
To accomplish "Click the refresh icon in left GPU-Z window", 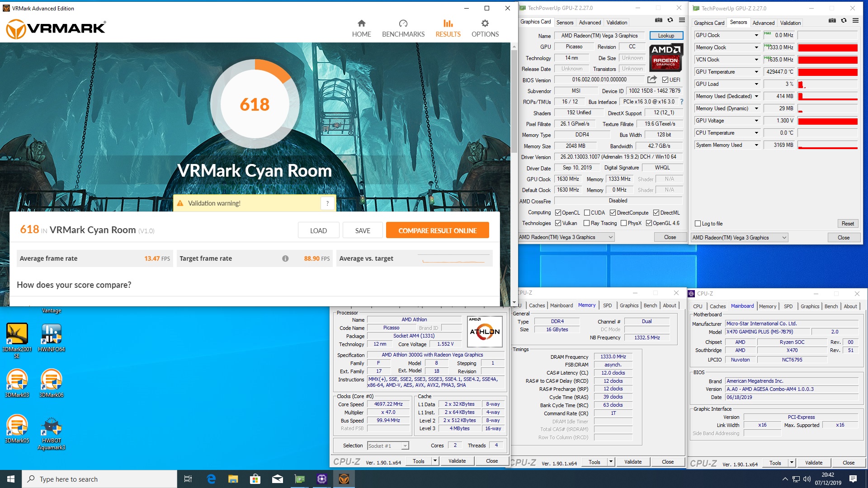I will pyautogui.click(x=670, y=20).
